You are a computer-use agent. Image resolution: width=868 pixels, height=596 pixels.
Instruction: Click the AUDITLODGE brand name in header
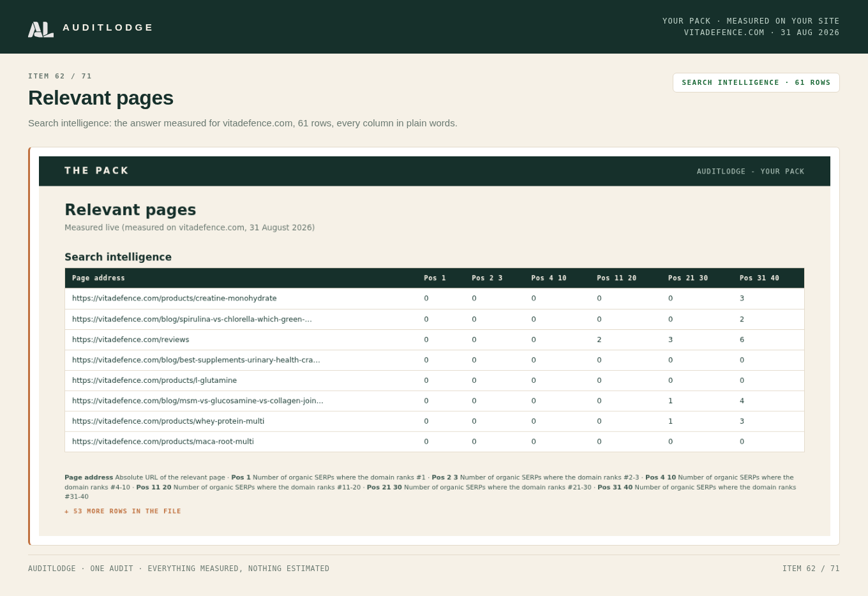click(x=108, y=27)
